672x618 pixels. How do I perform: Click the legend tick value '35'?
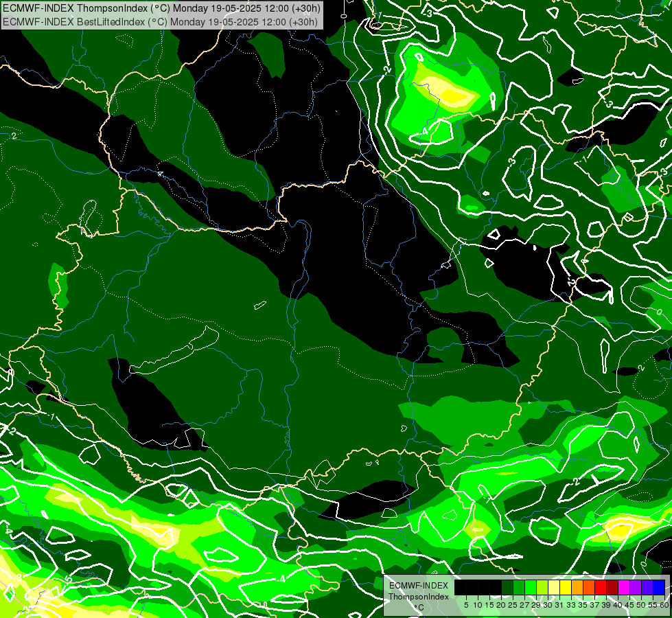click(583, 605)
